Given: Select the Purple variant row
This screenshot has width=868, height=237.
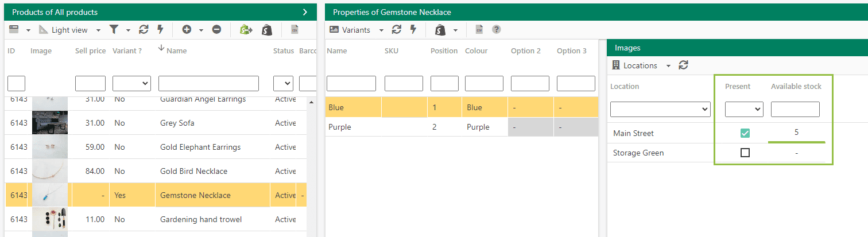Looking at the screenshot, I should pyautogui.click(x=462, y=127).
